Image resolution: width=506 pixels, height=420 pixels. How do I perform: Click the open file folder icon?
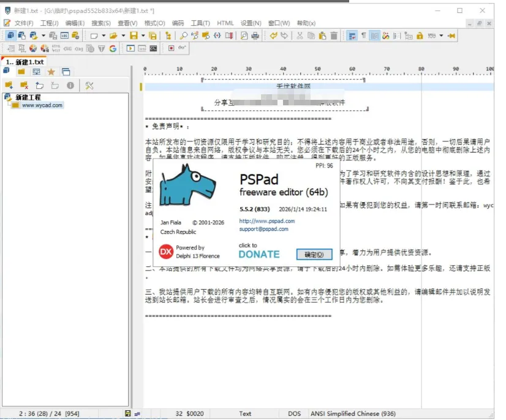113,36
